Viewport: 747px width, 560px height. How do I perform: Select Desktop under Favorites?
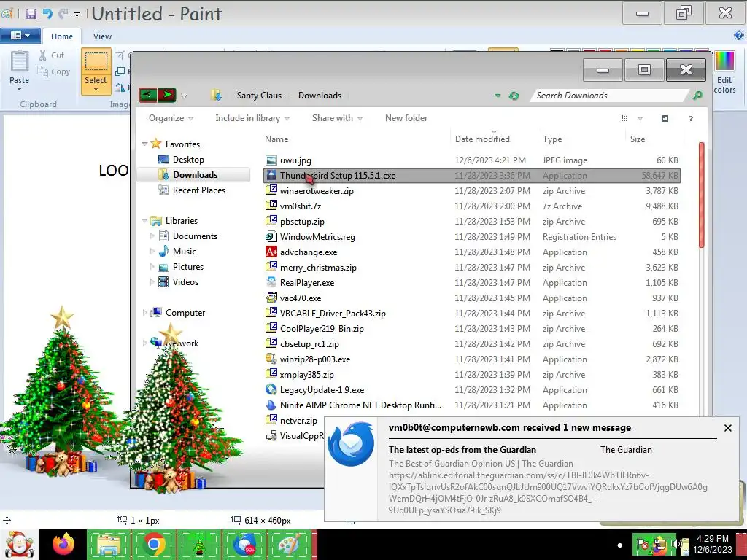(x=187, y=160)
